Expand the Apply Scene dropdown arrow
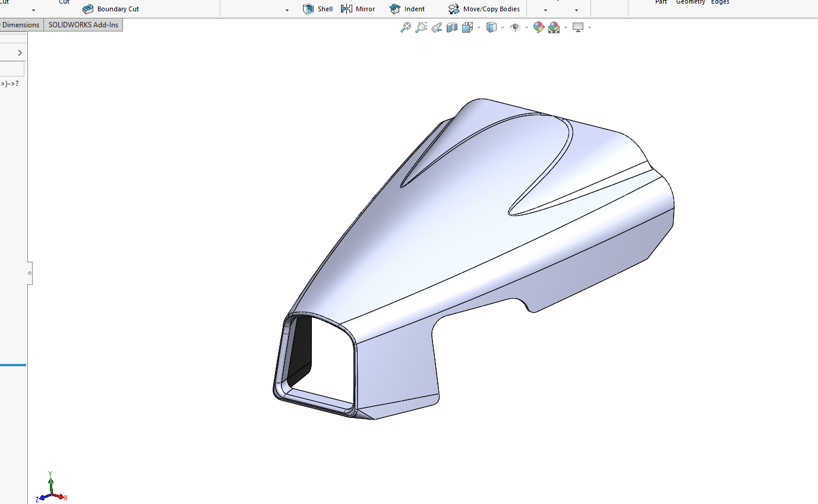 click(566, 28)
